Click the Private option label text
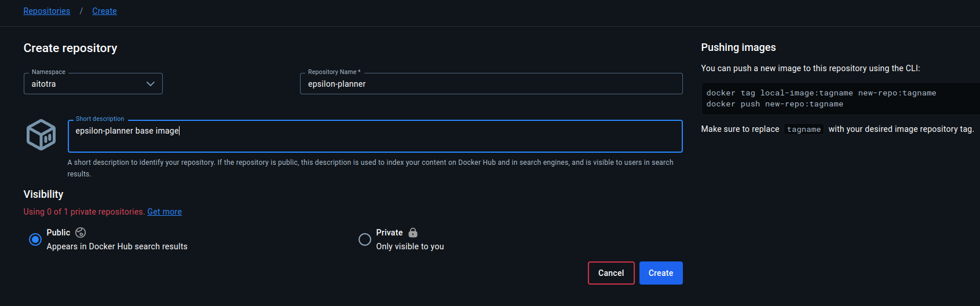The image size is (980, 306). coord(389,233)
